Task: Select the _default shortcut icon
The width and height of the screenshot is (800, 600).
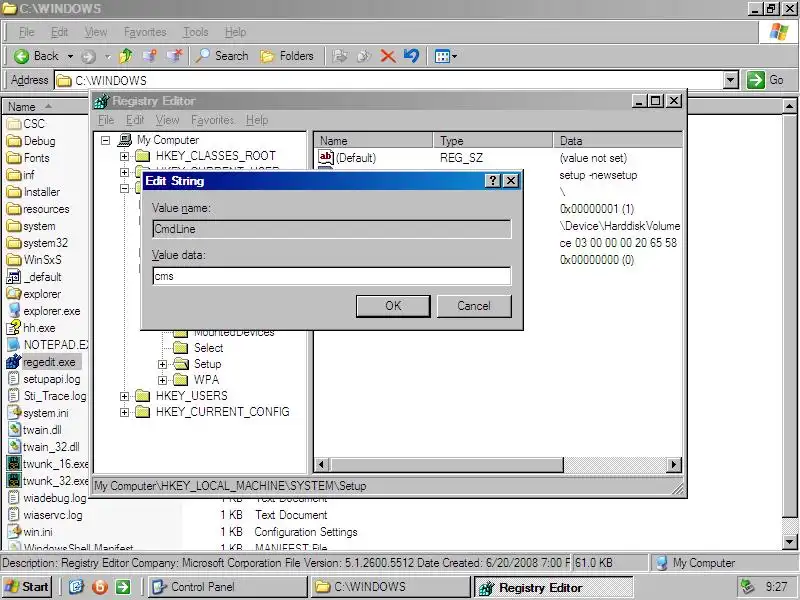Action: tap(13, 277)
